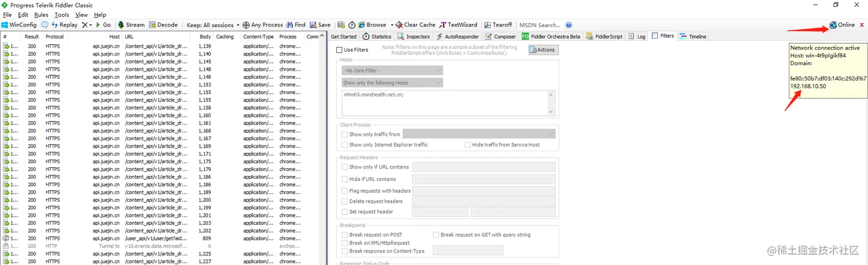Click the Show only if URL contains field
Image resolution: width=868 pixels, height=265 pixels.
[x=483, y=167]
